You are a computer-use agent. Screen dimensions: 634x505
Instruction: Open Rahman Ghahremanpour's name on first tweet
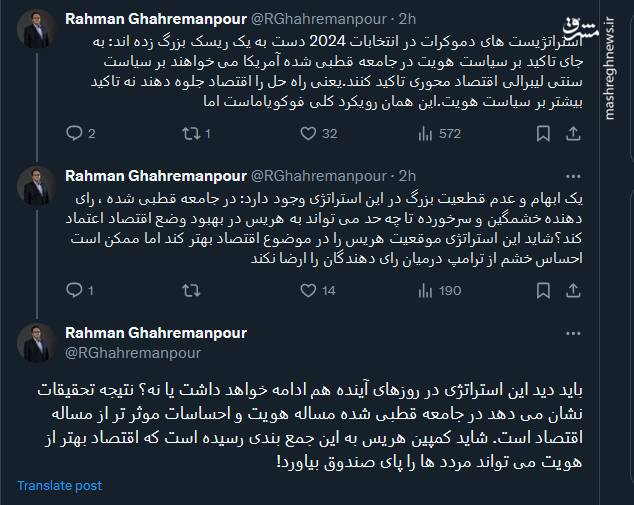(154, 17)
